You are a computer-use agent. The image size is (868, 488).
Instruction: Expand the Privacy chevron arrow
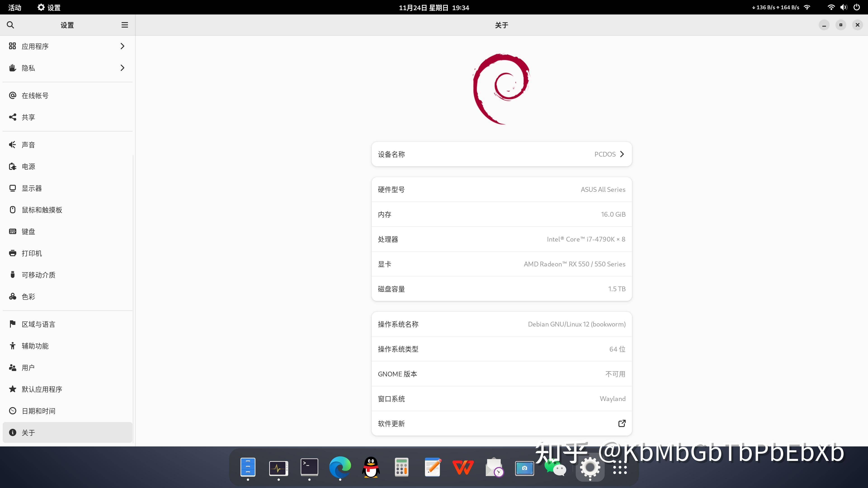point(122,68)
